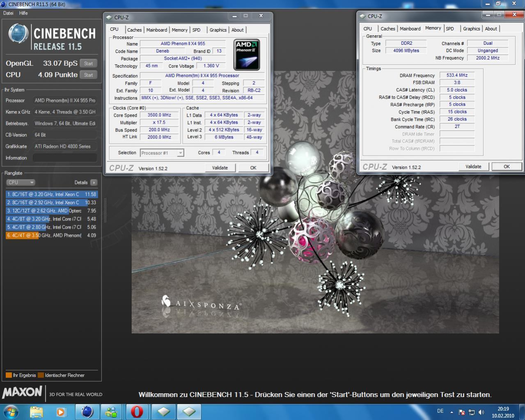Switch to SPD tab in left CPU-Z
The height and width of the screenshot is (420, 525).
click(x=197, y=30)
